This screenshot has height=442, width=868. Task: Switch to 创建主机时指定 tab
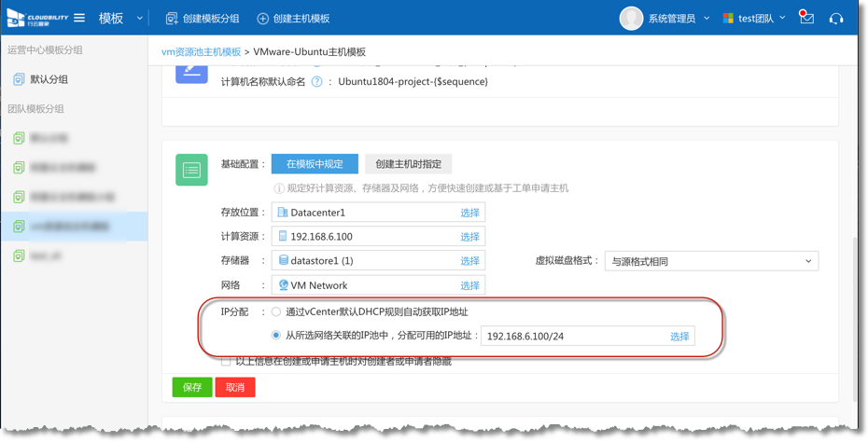408,164
